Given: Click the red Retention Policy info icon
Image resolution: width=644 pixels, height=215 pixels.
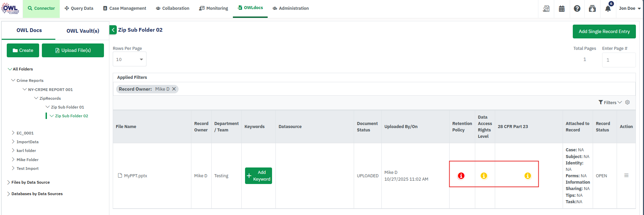Looking at the screenshot, I should pyautogui.click(x=461, y=176).
